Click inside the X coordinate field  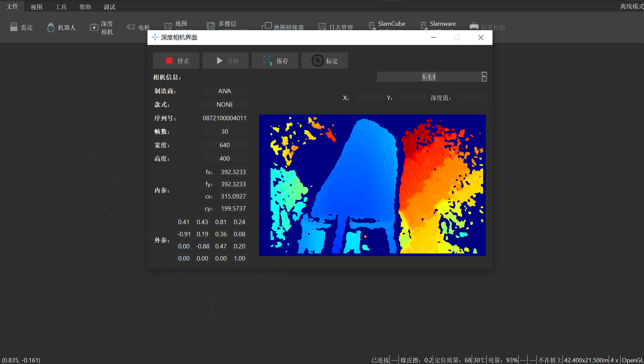[x=369, y=97]
